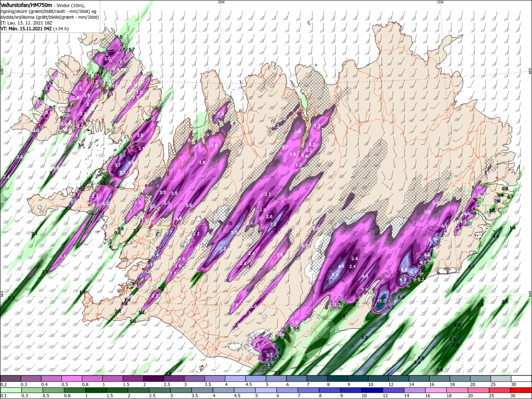Click the 15W longitude label
Screen dimensions: 532x399
point(440,2)
